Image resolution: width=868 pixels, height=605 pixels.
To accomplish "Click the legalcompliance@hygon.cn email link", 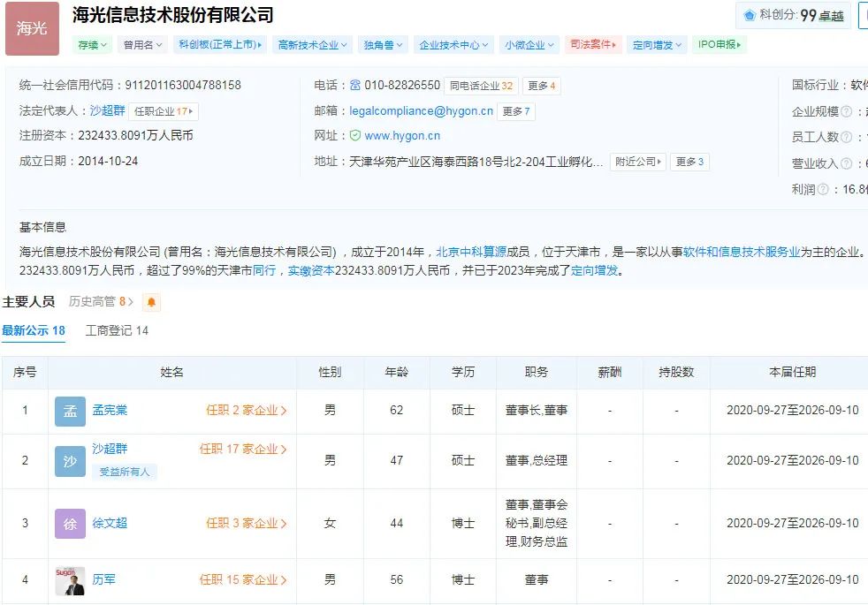I will click(x=422, y=111).
